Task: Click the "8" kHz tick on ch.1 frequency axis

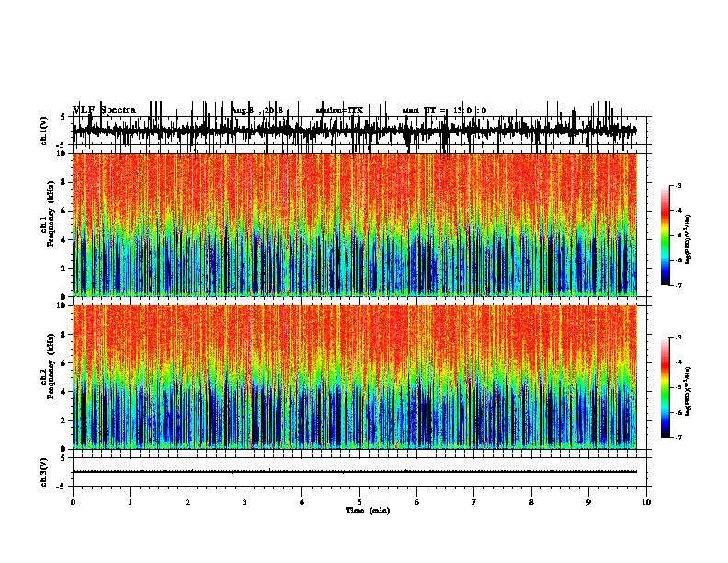Action: 64,182
